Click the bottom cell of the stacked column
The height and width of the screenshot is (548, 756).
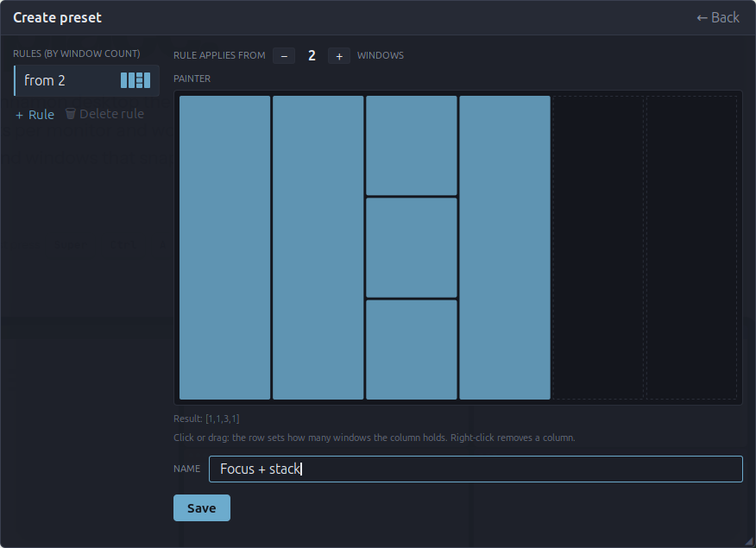pyautogui.click(x=412, y=350)
